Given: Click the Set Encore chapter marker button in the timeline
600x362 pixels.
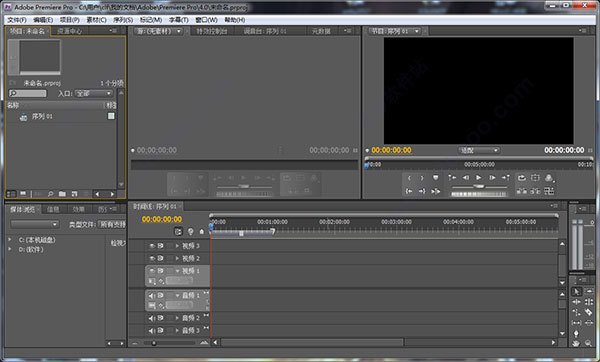Looking at the screenshot, I should click(190, 232).
